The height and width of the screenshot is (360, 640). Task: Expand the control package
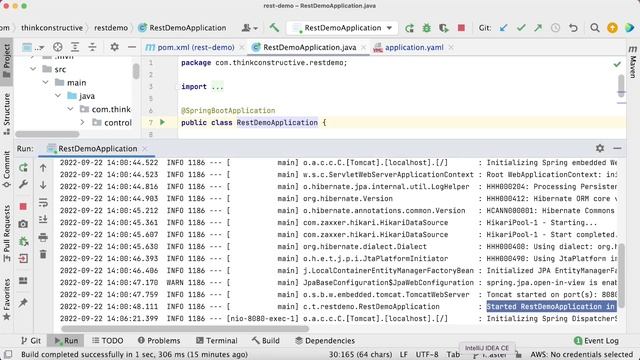pos(82,122)
